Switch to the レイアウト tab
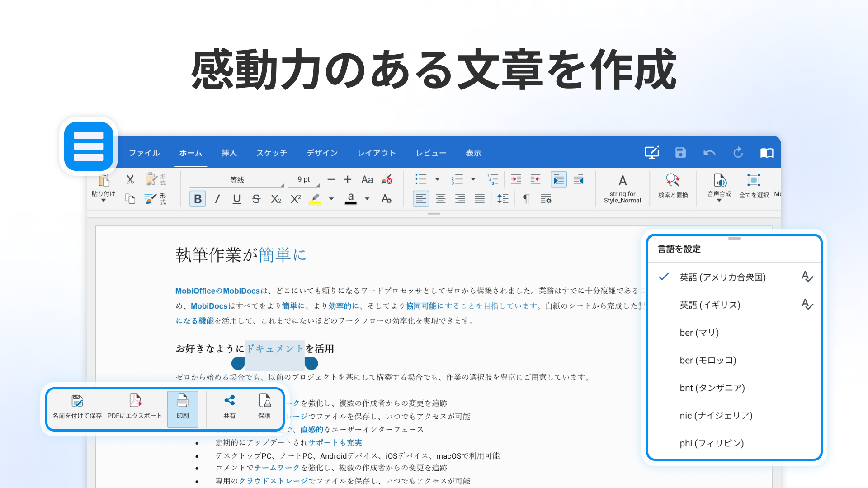868x488 pixels. tap(377, 153)
